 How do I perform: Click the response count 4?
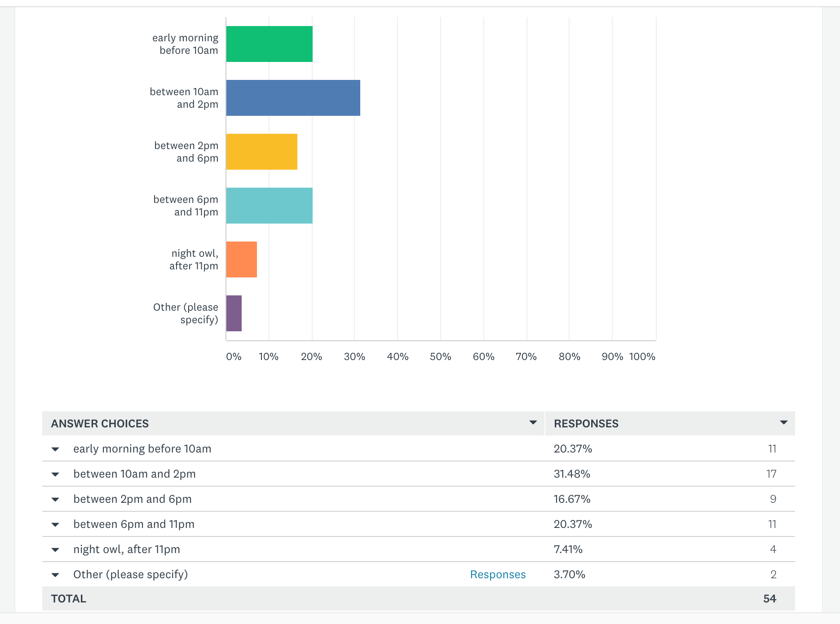773,549
